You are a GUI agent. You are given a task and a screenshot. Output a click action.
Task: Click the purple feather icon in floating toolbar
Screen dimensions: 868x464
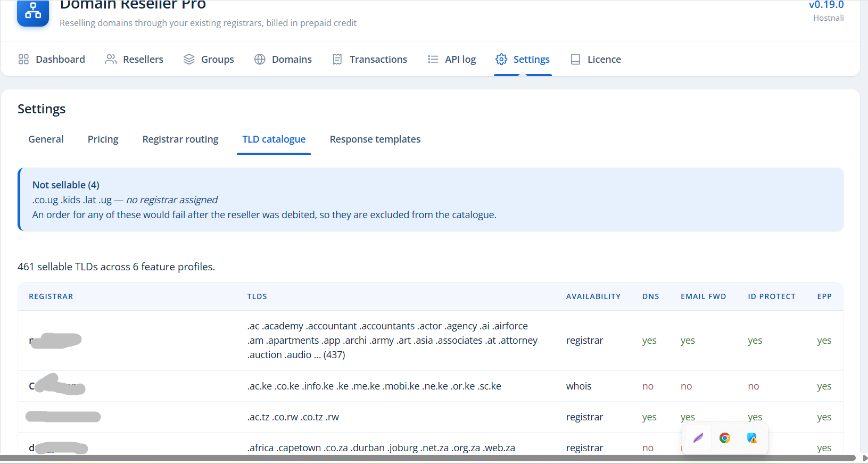(698, 438)
